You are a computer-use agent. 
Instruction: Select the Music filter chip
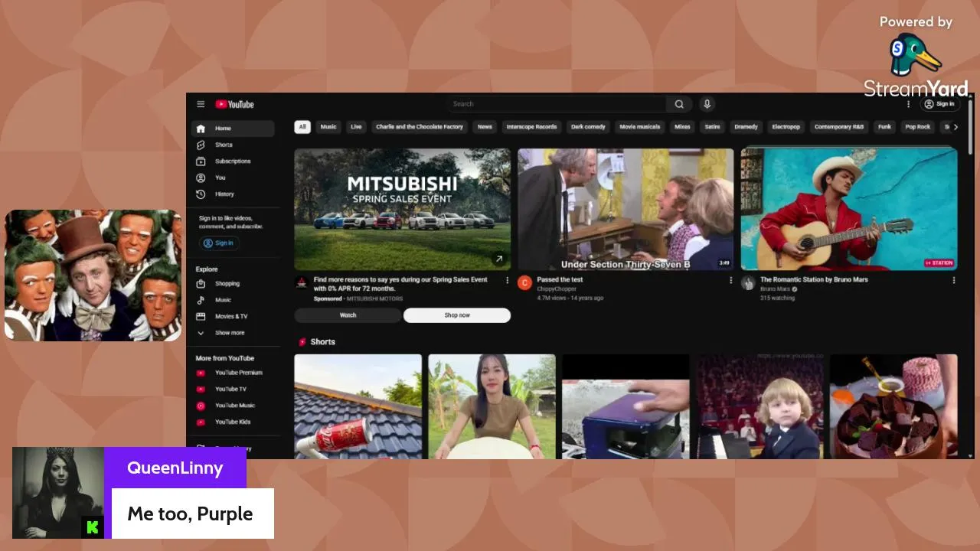[x=328, y=127]
